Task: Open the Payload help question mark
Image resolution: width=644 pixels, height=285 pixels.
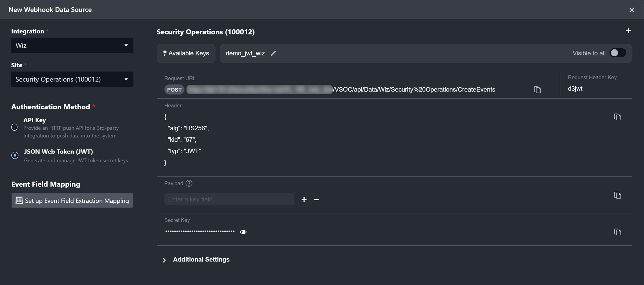Action: pyautogui.click(x=189, y=183)
